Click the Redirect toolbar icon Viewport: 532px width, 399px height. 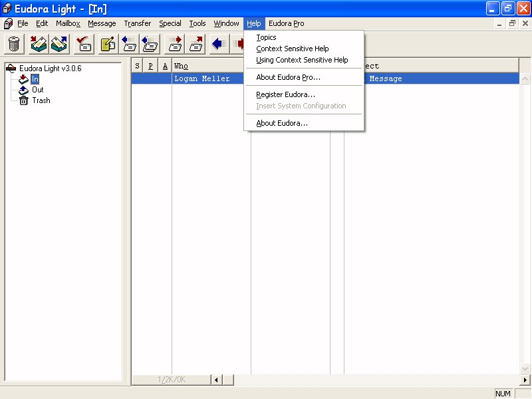click(x=195, y=44)
